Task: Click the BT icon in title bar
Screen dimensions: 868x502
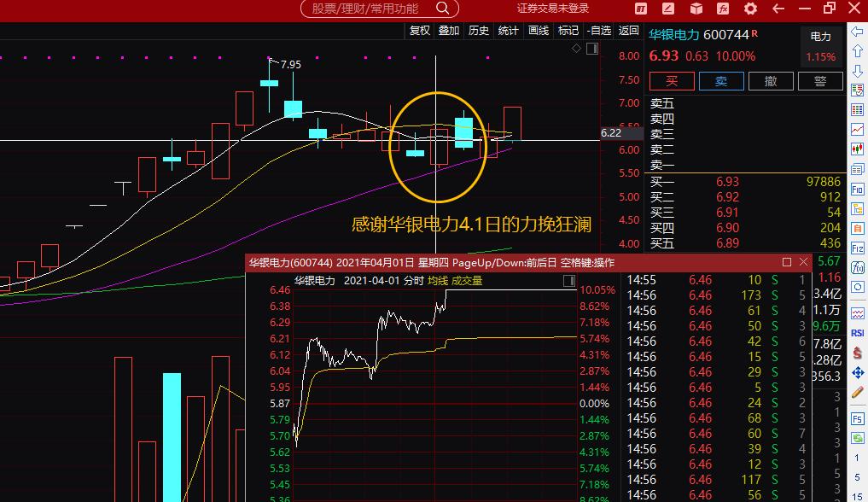Action: click(x=640, y=9)
